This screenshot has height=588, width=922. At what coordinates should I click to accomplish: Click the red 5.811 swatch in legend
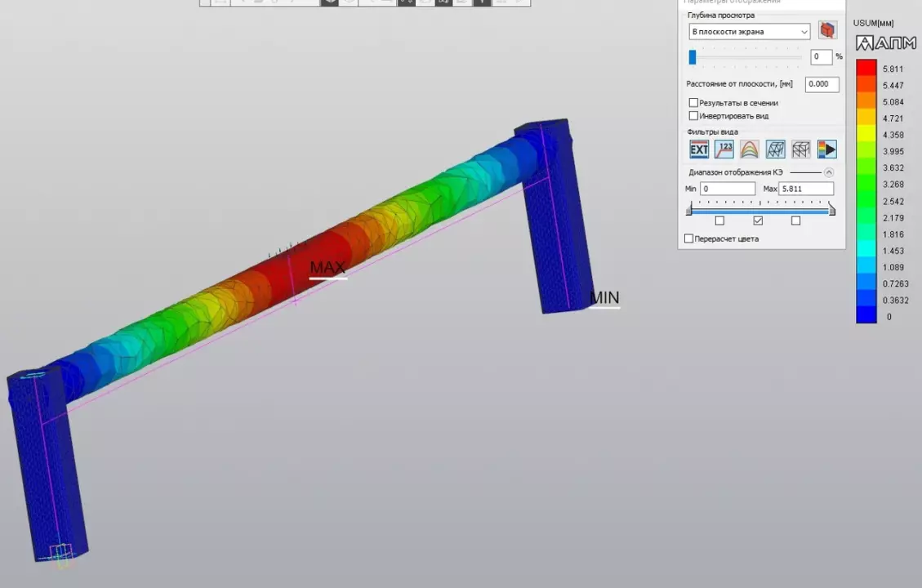pyautogui.click(x=866, y=69)
